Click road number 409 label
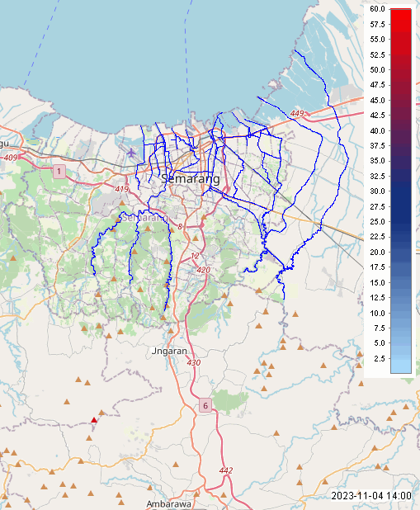The width and height of the screenshot is (420, 510). tap(11, 158)
